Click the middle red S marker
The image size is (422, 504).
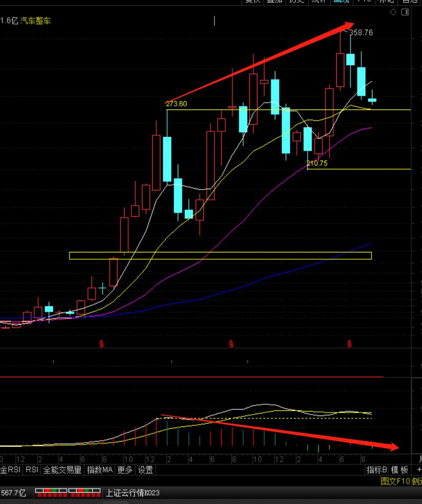(x=231, y=344)
